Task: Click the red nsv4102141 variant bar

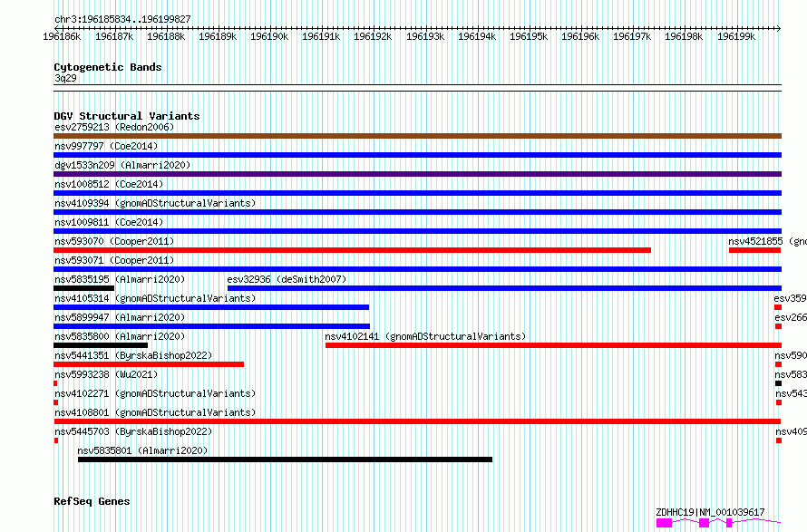Action: (553, 345)
